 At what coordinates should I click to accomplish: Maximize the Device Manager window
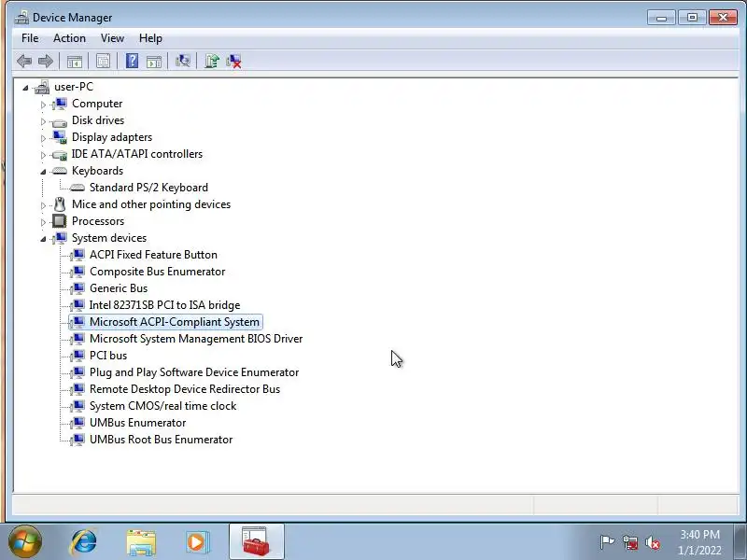coord(692,18)
